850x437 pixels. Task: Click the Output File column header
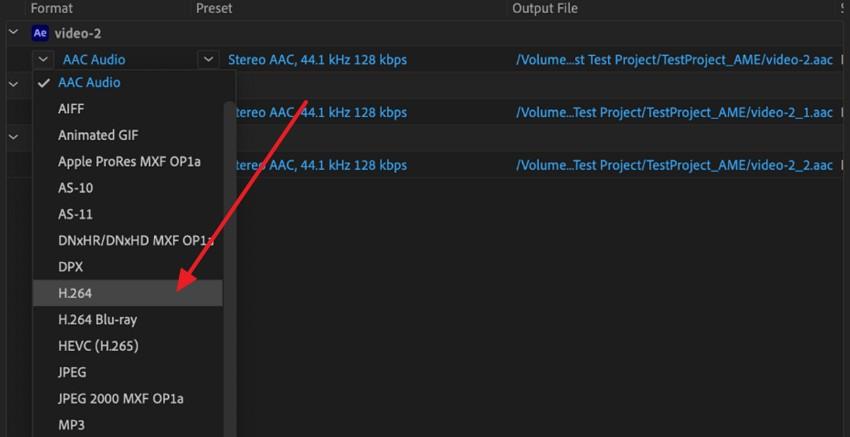545,8
